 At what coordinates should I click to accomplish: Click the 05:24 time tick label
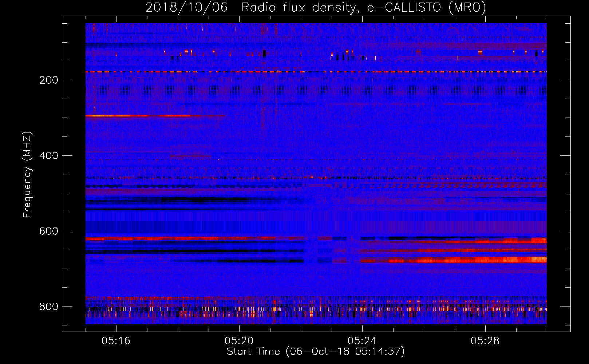click(362, 341)
